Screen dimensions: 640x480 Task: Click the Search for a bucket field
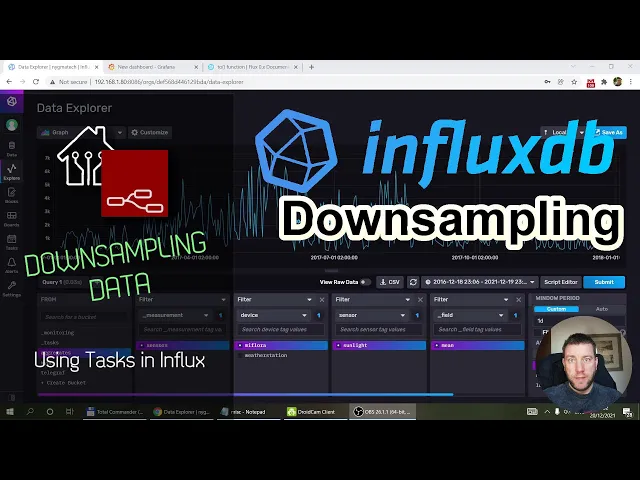(84, 317)
